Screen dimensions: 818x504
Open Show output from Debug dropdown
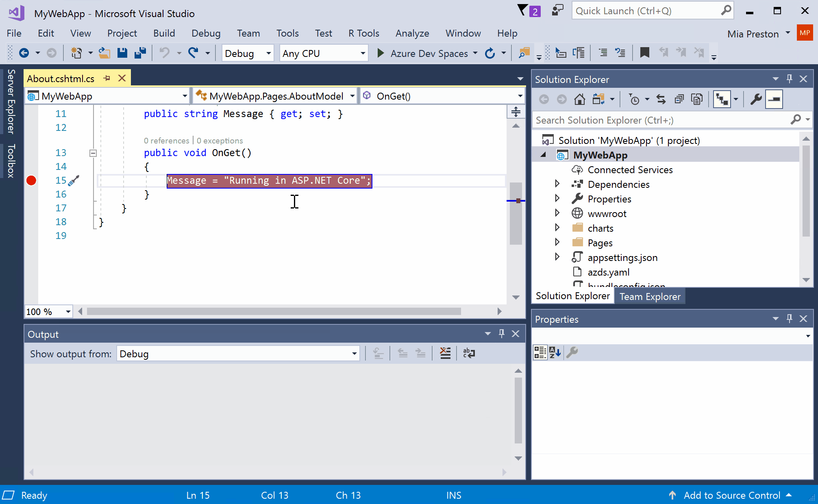point(238,354)
